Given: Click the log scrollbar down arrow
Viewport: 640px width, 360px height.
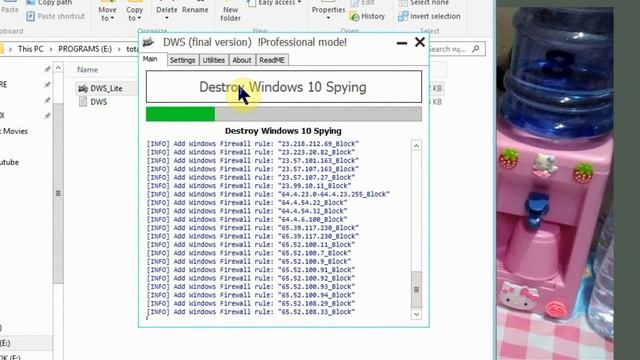Looking at the screenshot, I should [416, 314].
